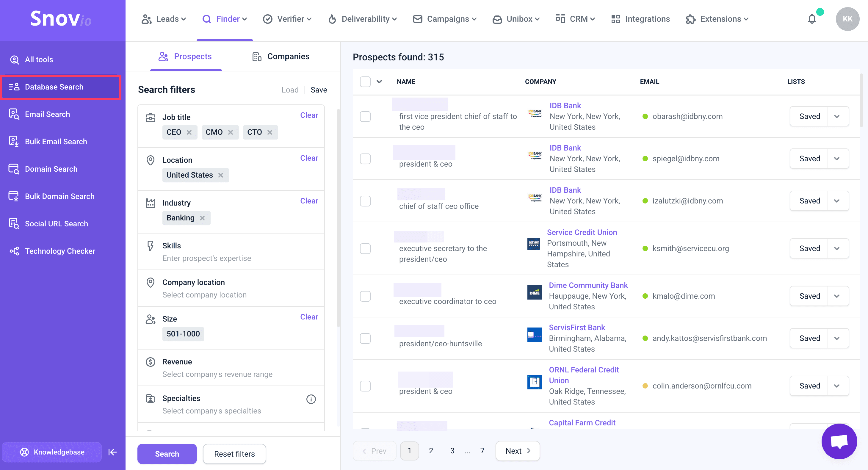Click the Specialties info icon

(x=311, y=399)
